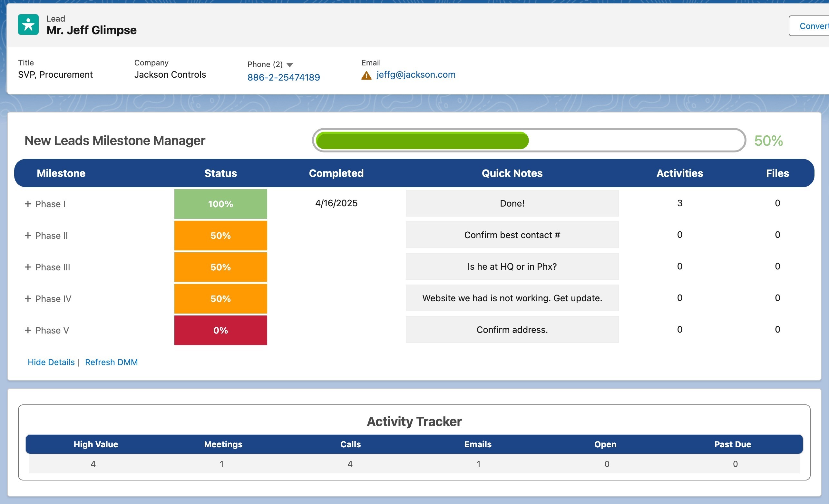
Task: Click the Convert button
Action: click(812, 26)
